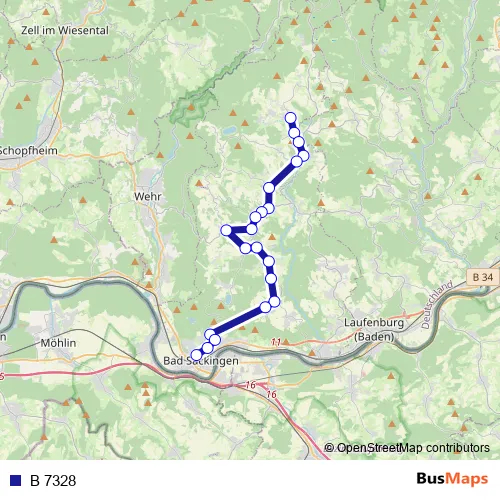Click the northernmost bus stop marker
The width and height of the screenshot is (500, 500).
pyautogui.click(x=291, y=118)
